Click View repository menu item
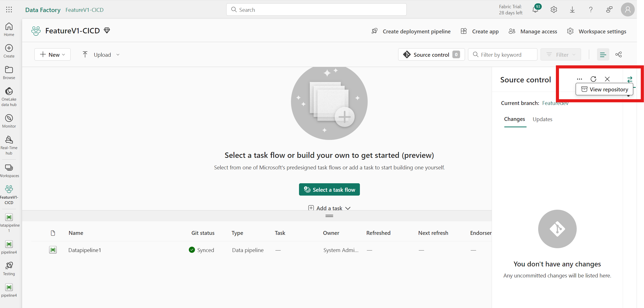Image resolution: width=644 pixels, height=308 pixels. (605, 89)
